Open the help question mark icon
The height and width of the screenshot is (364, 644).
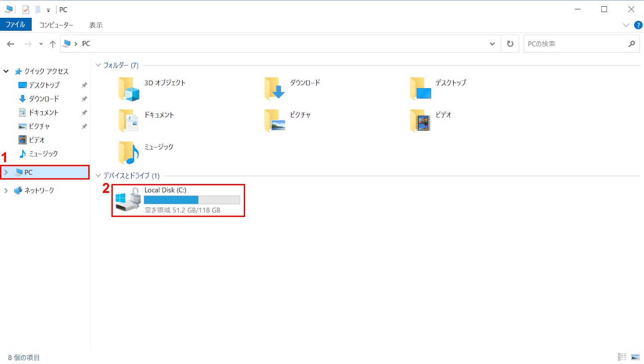coord(638,25)
